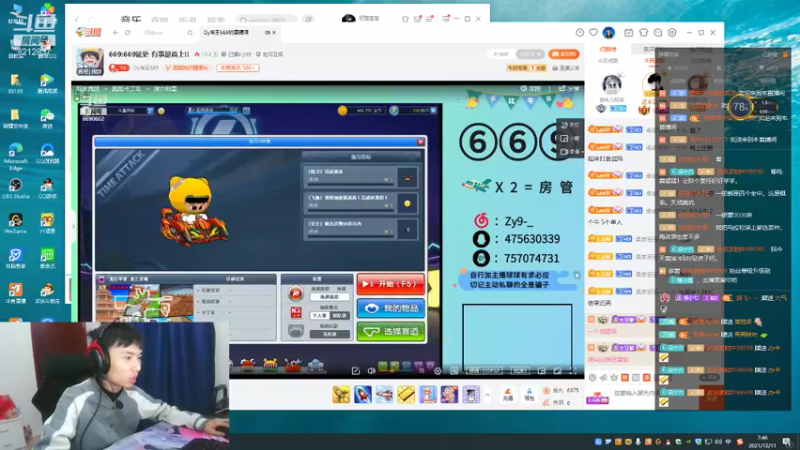
Task: Click the 我的物品 blue button
Action: pos(391,308)
